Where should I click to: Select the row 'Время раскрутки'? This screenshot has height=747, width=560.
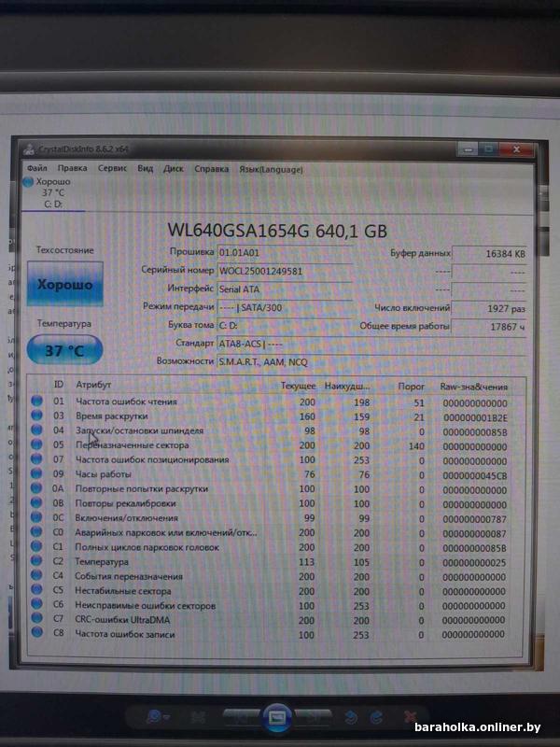tap(276, 416)
